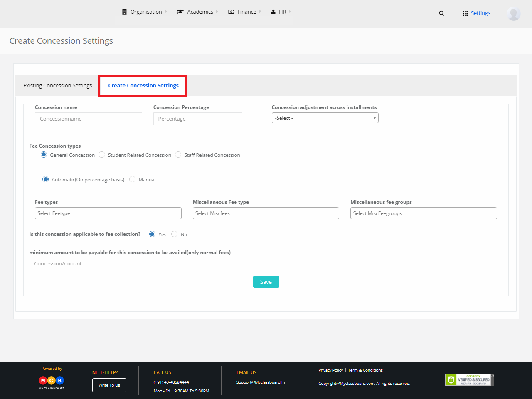Expand the Miscellaneous Fee type selector
Image resolution: width=532 pixels, height=399 pixels.
click(x=266, y=213)
